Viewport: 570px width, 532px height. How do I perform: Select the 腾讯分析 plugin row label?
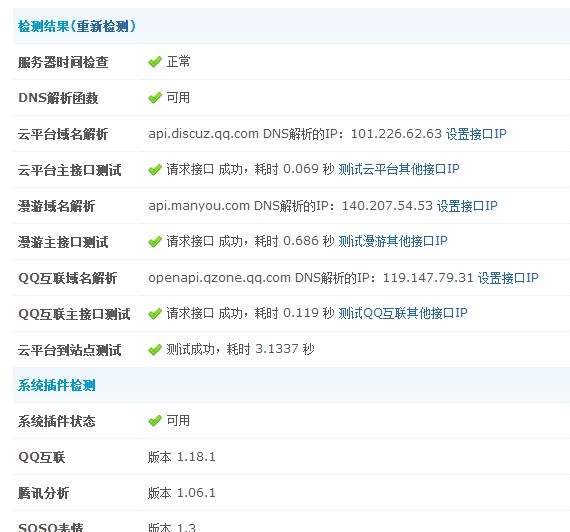[x=43, y=493]
